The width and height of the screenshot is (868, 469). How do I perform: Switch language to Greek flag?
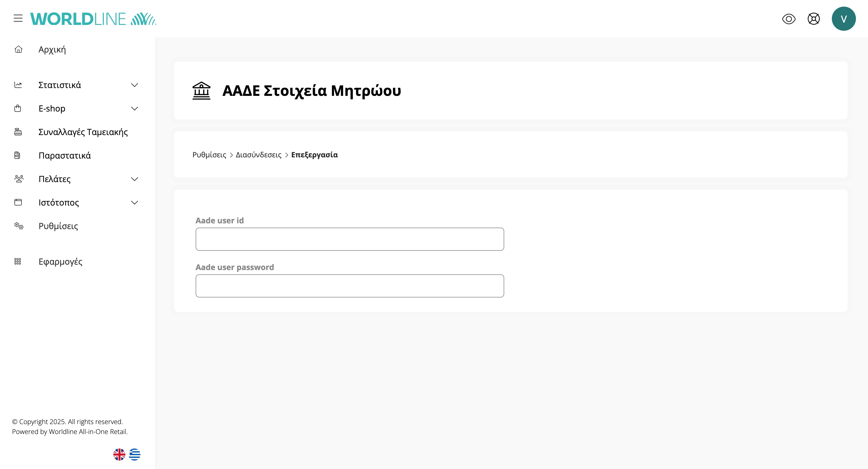tap(135, 454)
